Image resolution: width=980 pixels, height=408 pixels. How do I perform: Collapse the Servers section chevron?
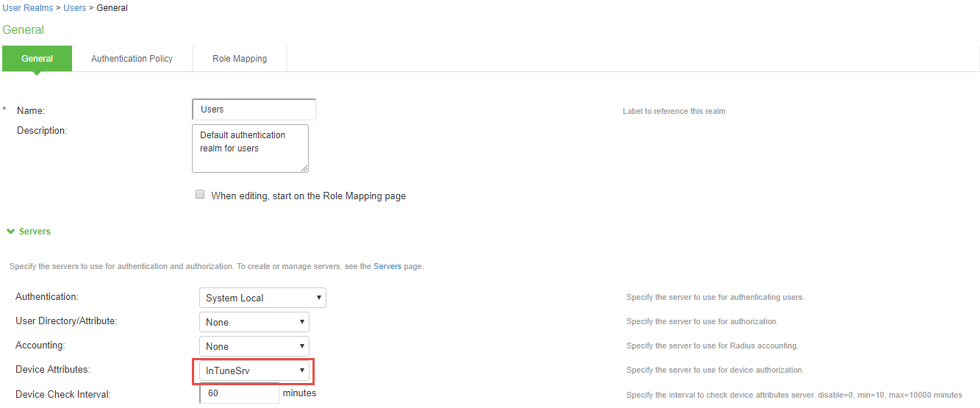click(10, 232)
